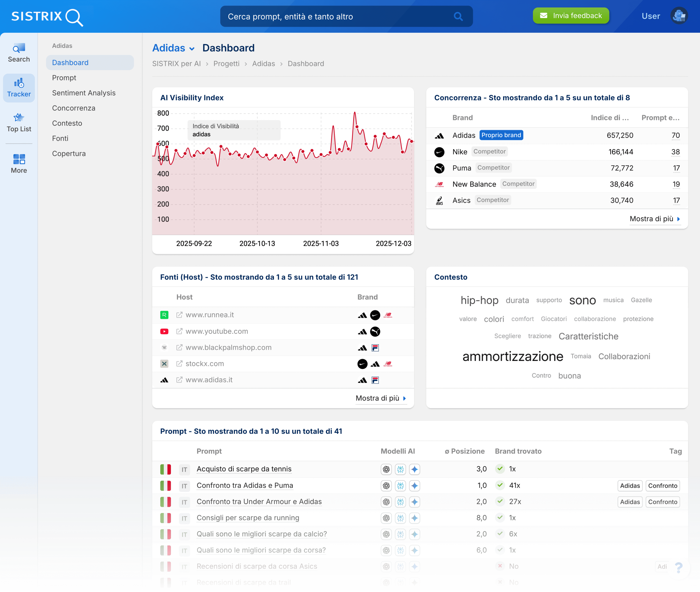Click the Mistral model icon on 'Consigli per scarpe da running'

[400, 518]
